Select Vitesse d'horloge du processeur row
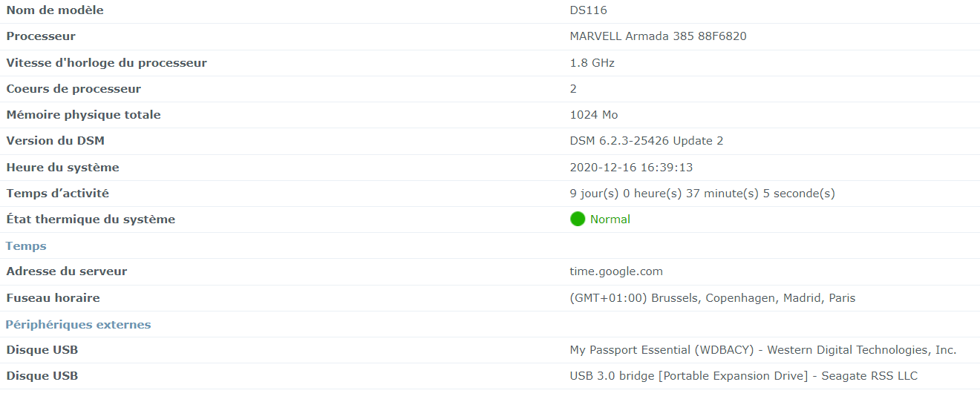This screenshot has height=399, width=980. (490, 63)
